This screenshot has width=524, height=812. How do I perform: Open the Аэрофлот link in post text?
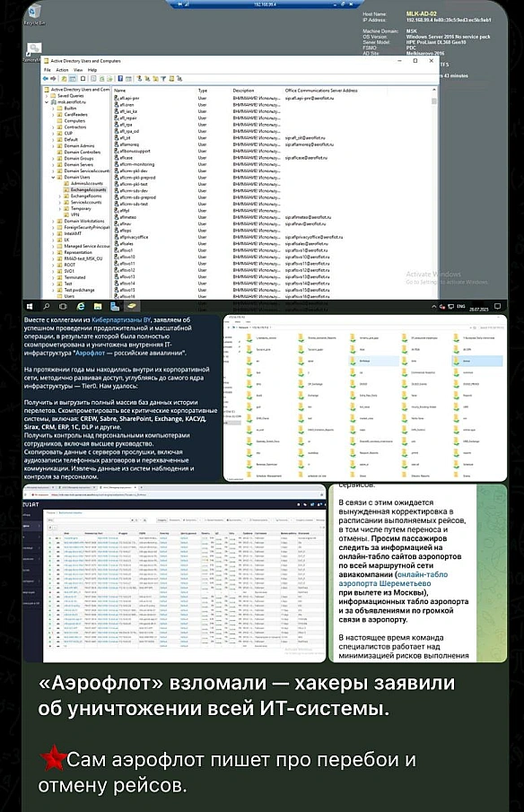[x=91, y=354]
